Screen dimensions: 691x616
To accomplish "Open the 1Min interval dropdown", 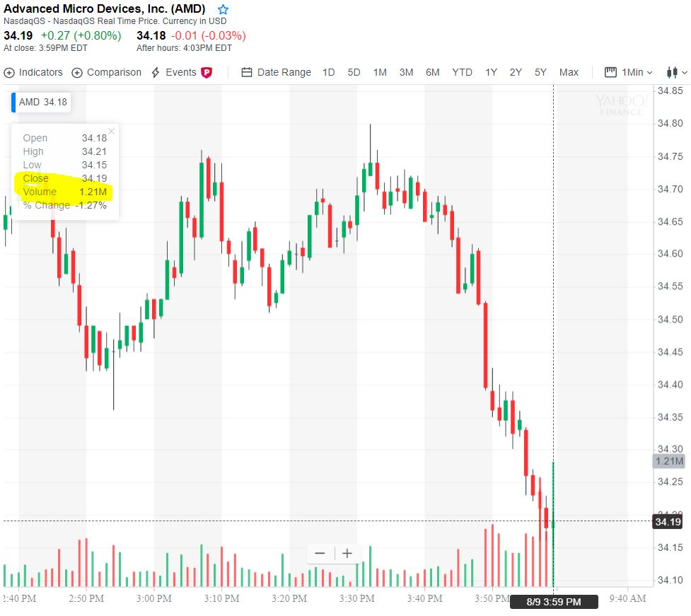I will (x=629, y=72).
